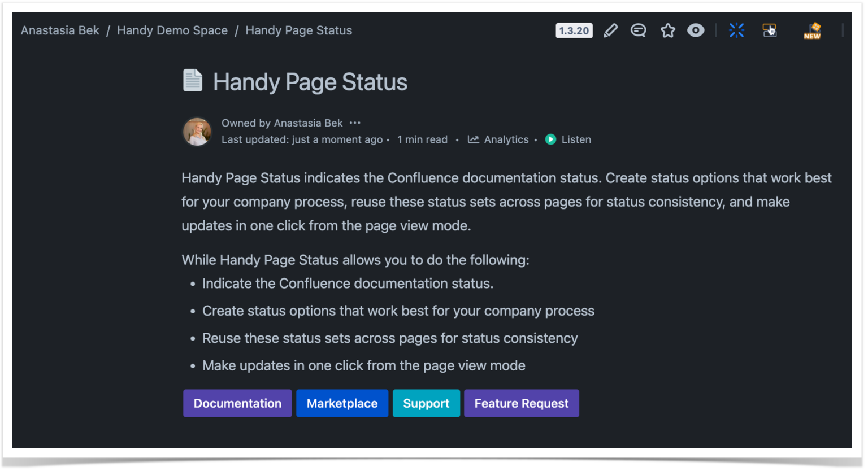Click Anastasia Bek's profile avatar
Viewport: 868px width, 471px height.
197,131
